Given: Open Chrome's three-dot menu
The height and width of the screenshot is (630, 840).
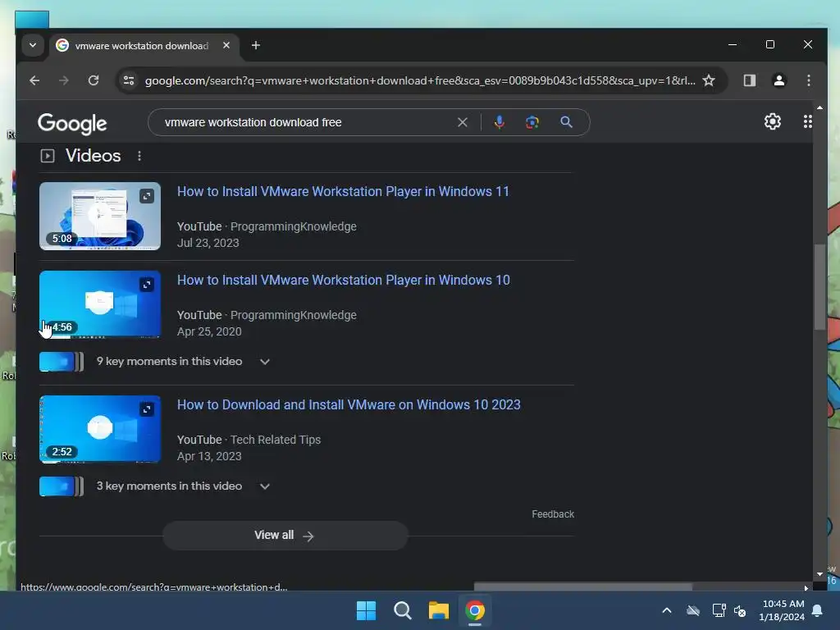Looking at the screenshot, I should click(x=808, y=80).
